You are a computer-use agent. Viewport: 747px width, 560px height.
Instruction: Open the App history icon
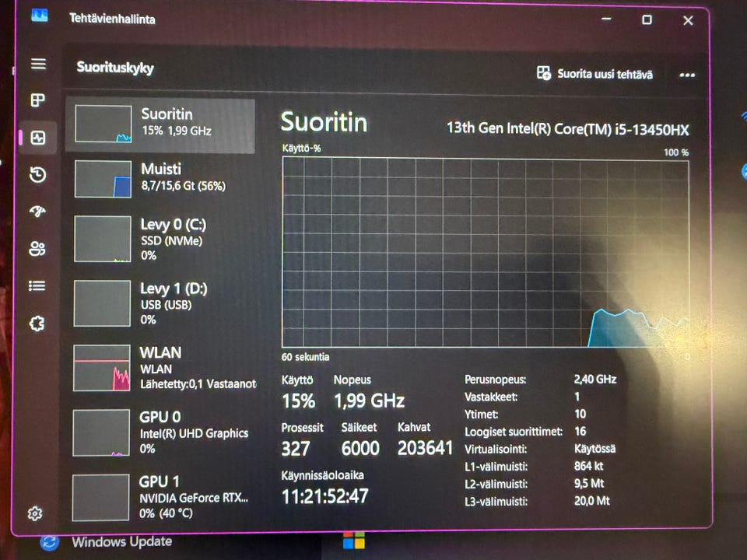(x=37, y=175)
